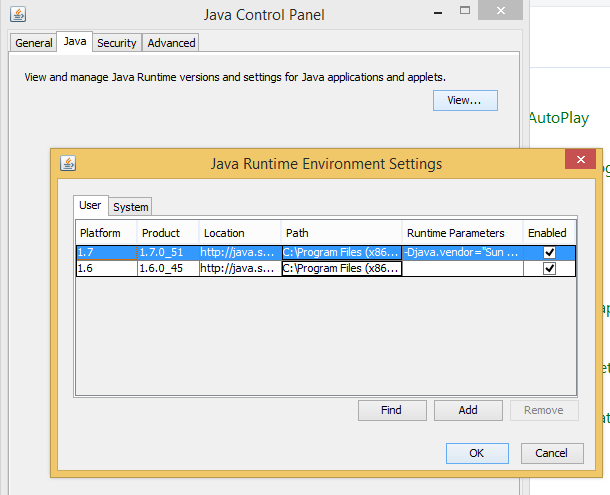Click the View... button
Viewport: 610px width, 495px height.
point(464,100)
